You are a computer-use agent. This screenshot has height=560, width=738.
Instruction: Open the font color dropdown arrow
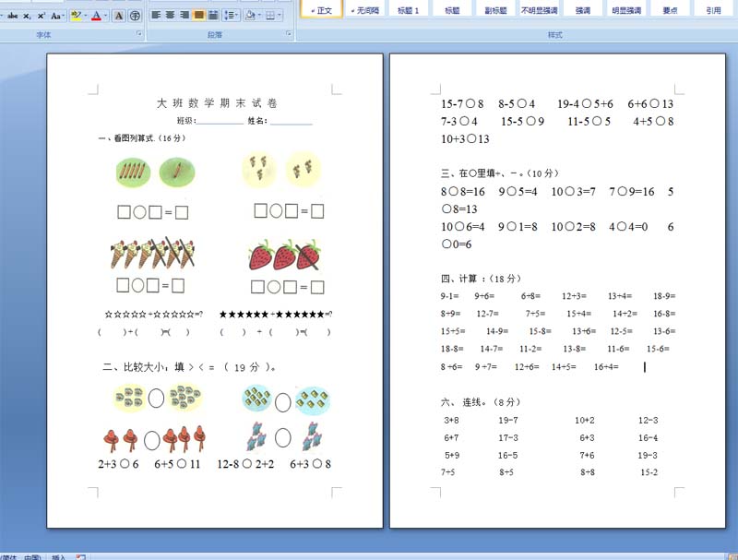[106, 16]
